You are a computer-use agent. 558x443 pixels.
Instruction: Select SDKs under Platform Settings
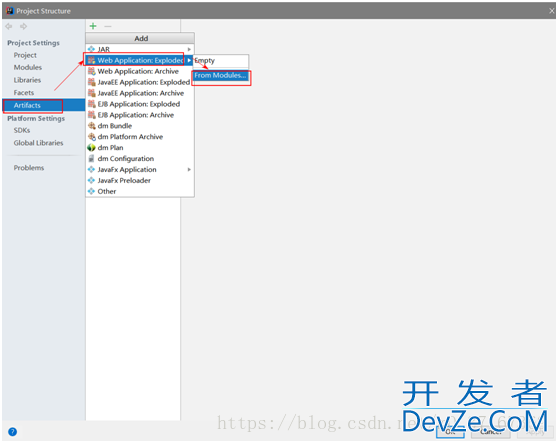click(x=22, y=130)
